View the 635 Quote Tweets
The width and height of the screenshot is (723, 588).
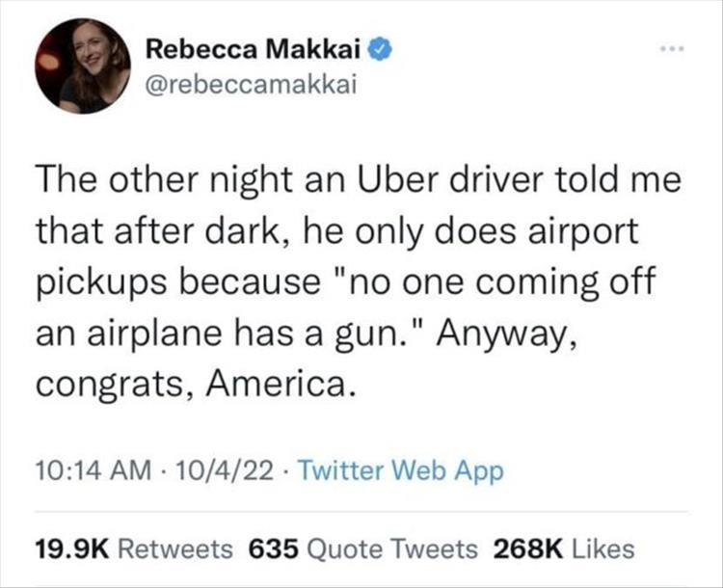[x=363, y=548]
